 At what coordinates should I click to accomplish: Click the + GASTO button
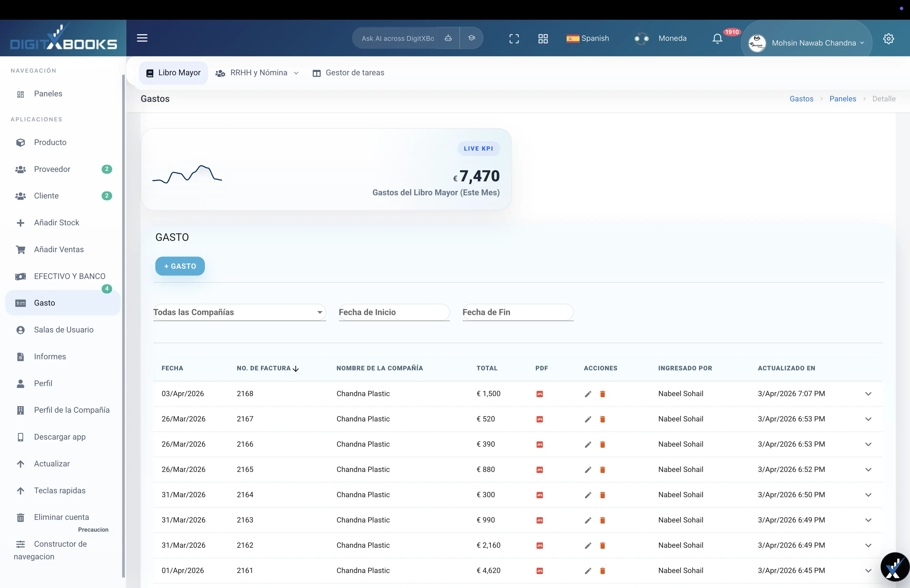[180, 266]
